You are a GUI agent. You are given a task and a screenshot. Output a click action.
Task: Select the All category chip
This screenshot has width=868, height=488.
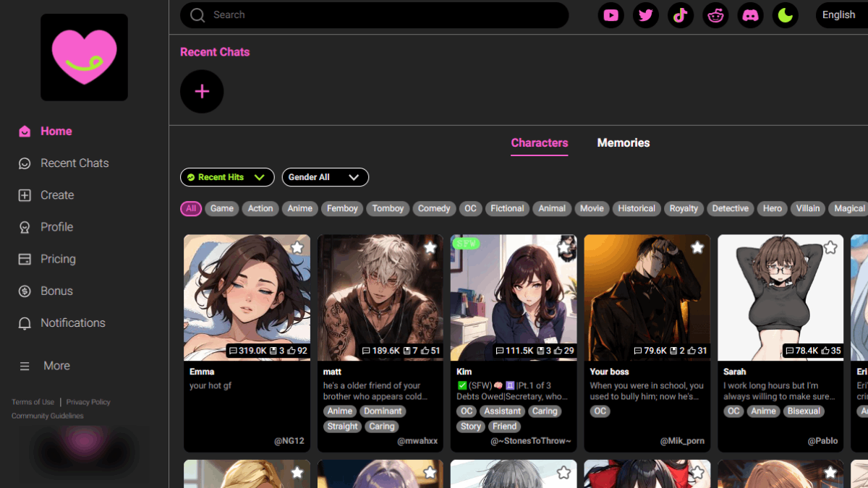(191, 208)
